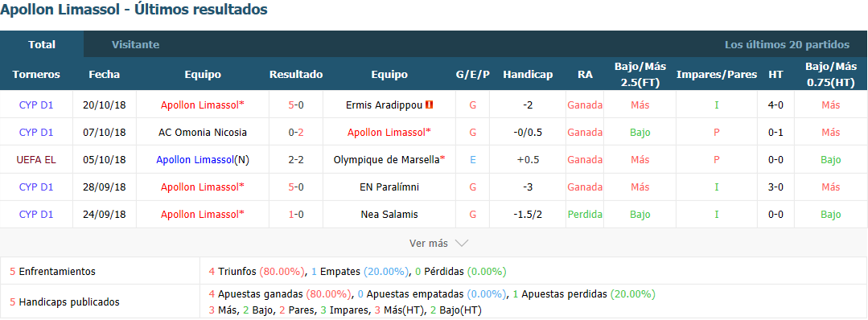Click the Handicap column header
This screenshot has width=868, height=320.
[528, 74]
